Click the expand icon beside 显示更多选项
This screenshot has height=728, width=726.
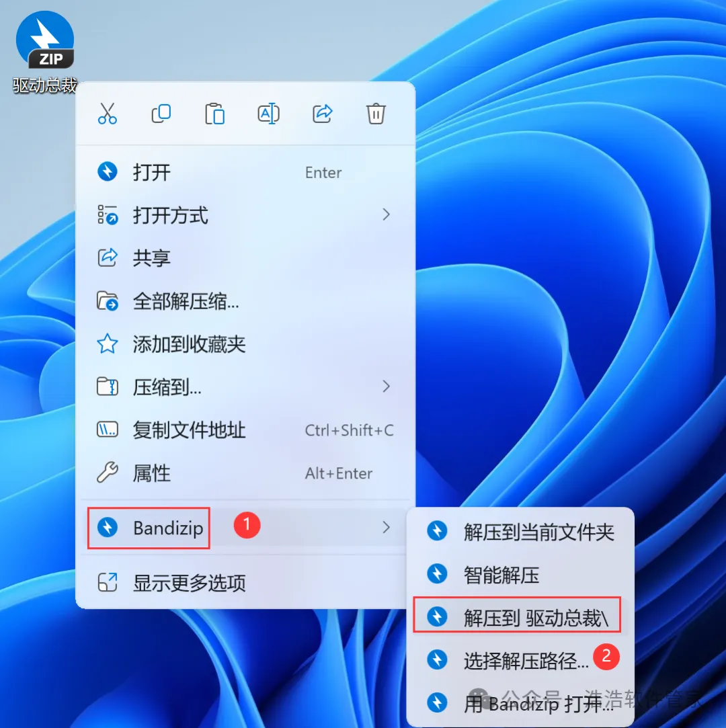tap(108, 582)
